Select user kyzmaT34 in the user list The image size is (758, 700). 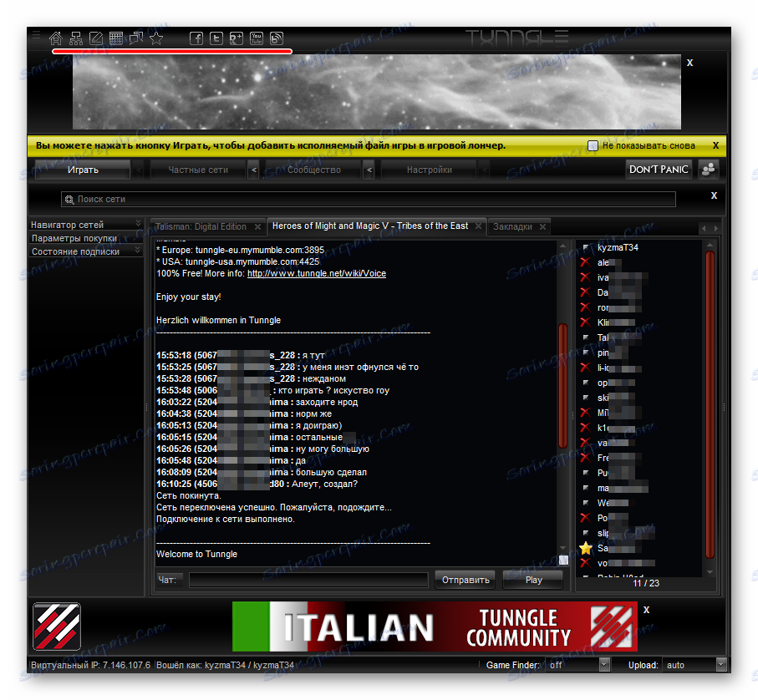pyautogui.click(x=618, y=247)
